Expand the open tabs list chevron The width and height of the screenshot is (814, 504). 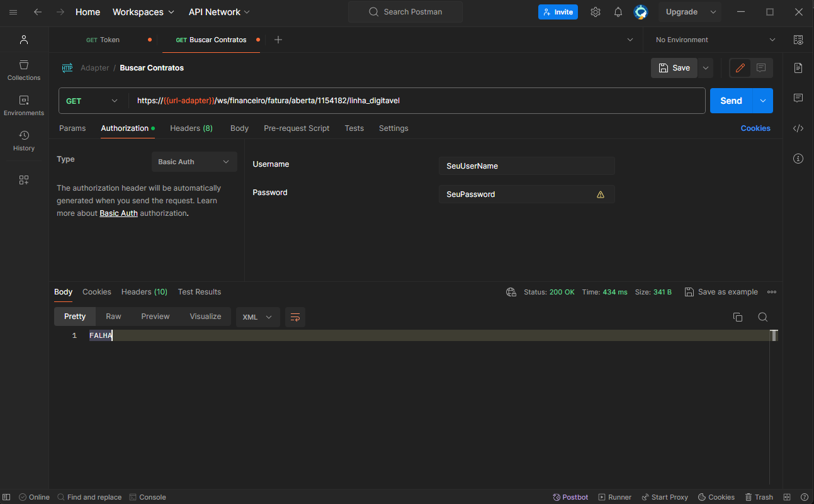coord(630,40)
